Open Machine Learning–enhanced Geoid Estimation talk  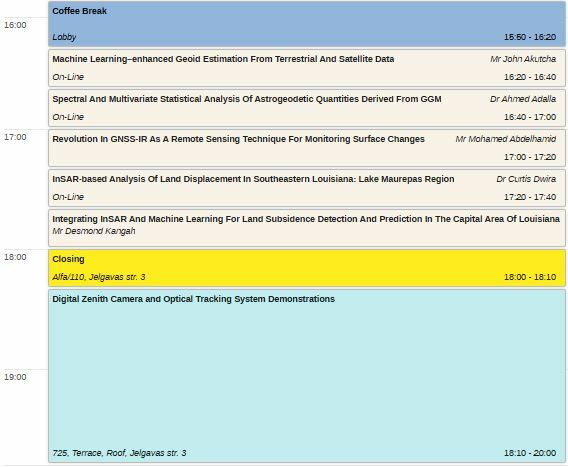[x=307, y=68]
